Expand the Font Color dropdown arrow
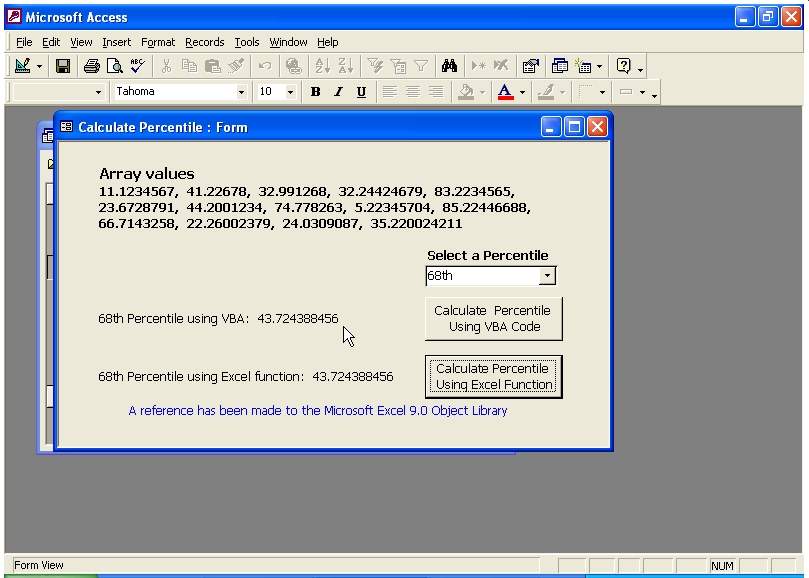The image size is (809, 578). tap(522, 92)
